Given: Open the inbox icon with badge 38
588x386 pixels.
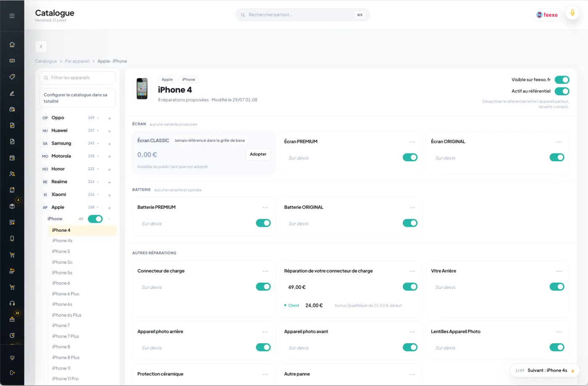Looking at the screenshot, I should coord(12,319).
